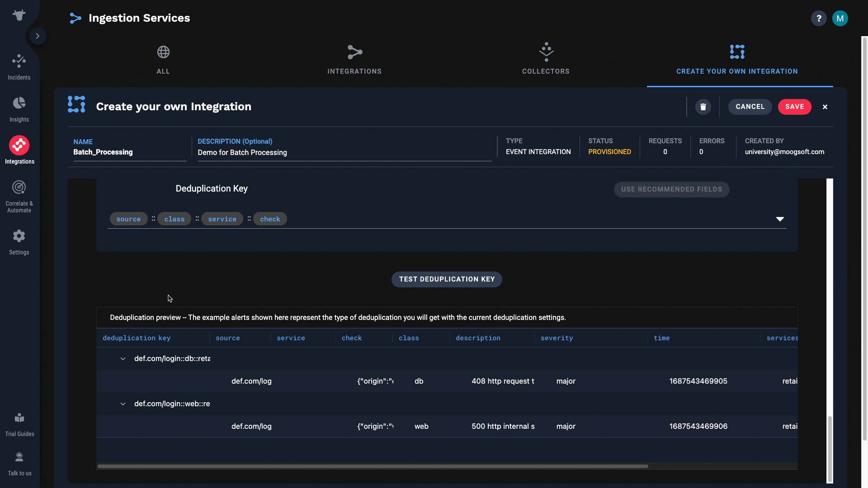Image resolution: width=868 pixels, height=488 pixels.
Task: Open Insights pie chart section
Action: point(19,109)
